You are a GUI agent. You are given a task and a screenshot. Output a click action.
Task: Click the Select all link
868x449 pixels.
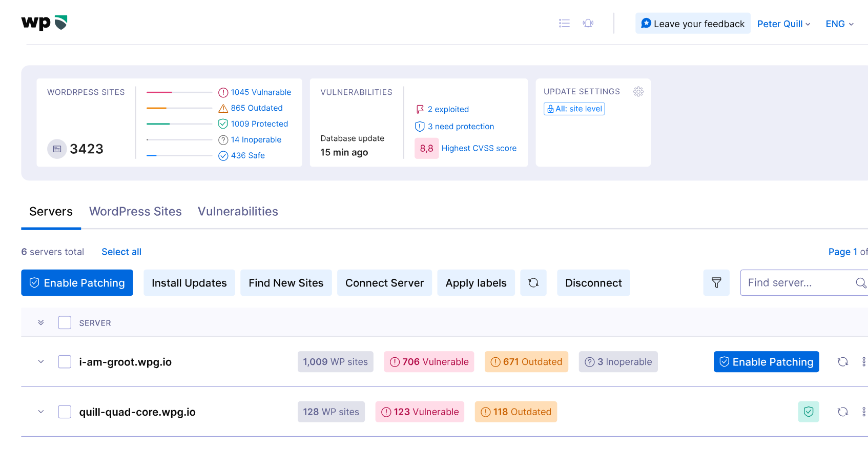(x=121, y=252)
